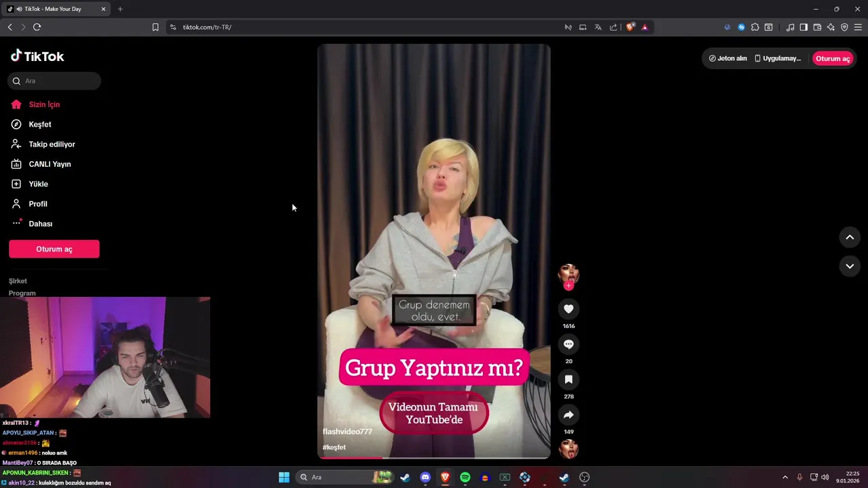Click the microphone tray icon
The width and height of the screenshot is (868, 488).
click(x=800, y=477)
